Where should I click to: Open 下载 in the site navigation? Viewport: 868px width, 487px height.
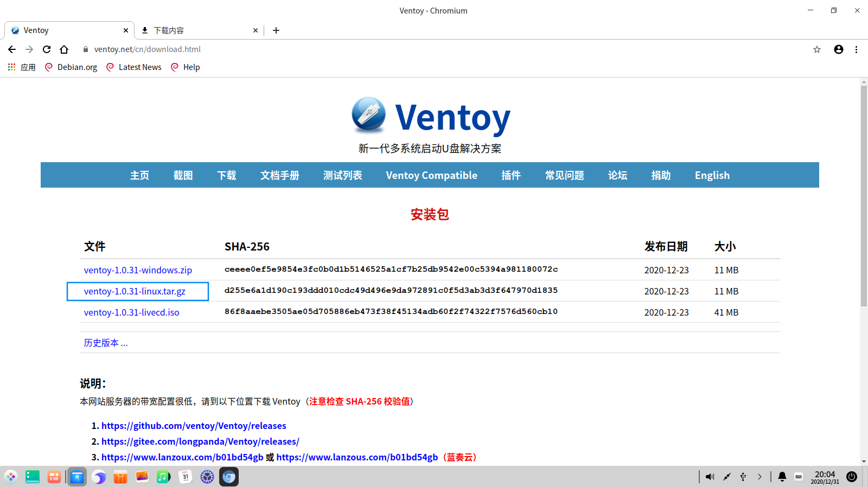226,175
